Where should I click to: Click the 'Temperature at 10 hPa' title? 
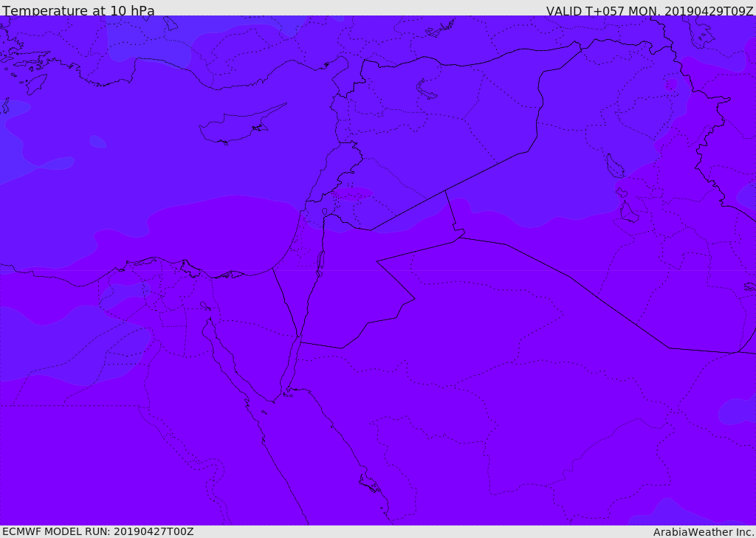click(x=78, y=10)
